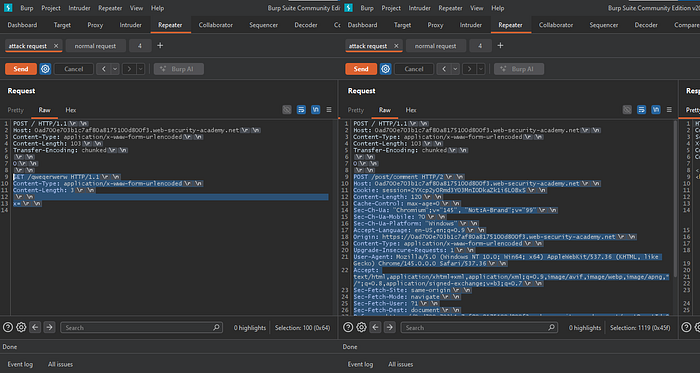The height and width of the screenshot is (373, 700).
Task: Open Target tab in right window
Action: (402, 25)
